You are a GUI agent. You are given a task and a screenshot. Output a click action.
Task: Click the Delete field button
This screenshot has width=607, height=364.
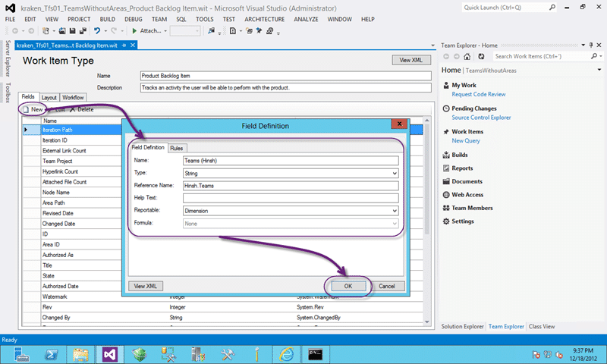pyautogui.click(x=82, y=109)
